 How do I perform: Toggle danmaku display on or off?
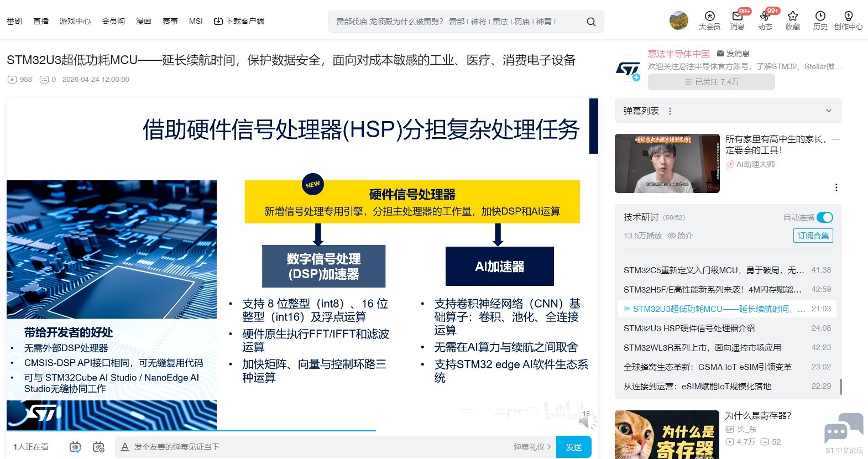pyautogui.click(x=75, y=447)
